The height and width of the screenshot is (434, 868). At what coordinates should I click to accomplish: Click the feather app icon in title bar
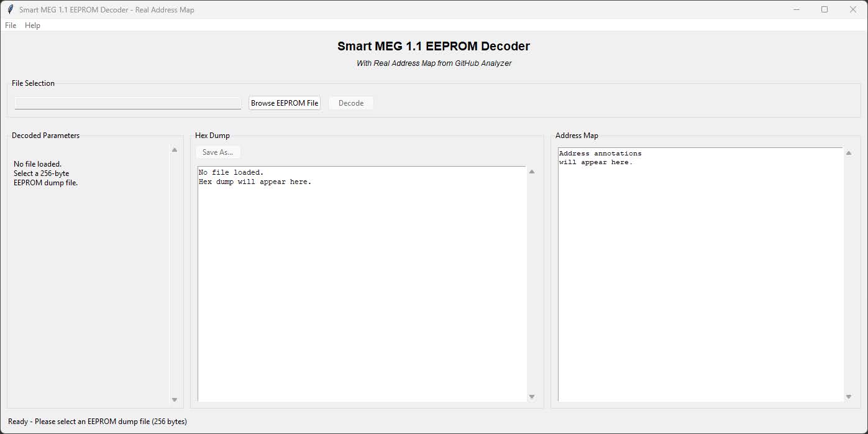10,9
